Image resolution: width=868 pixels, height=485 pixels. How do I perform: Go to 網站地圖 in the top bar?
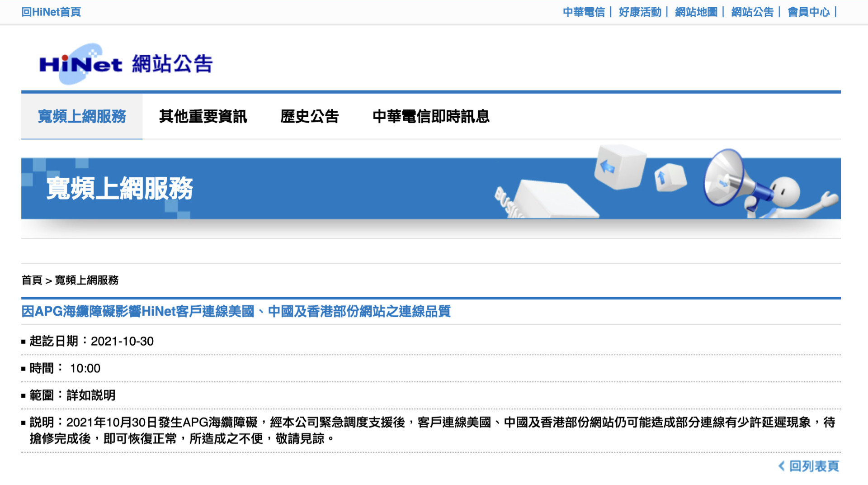pos(696,12)
